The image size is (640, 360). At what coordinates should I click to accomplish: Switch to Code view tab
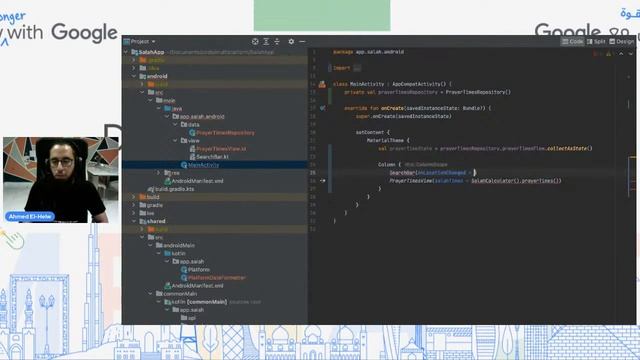(572, 41)
